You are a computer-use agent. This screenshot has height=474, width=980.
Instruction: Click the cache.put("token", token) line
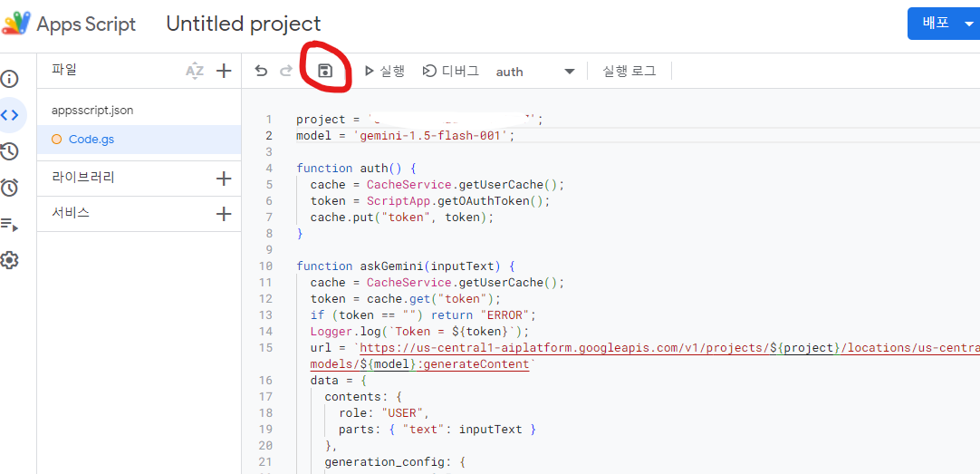402,217
